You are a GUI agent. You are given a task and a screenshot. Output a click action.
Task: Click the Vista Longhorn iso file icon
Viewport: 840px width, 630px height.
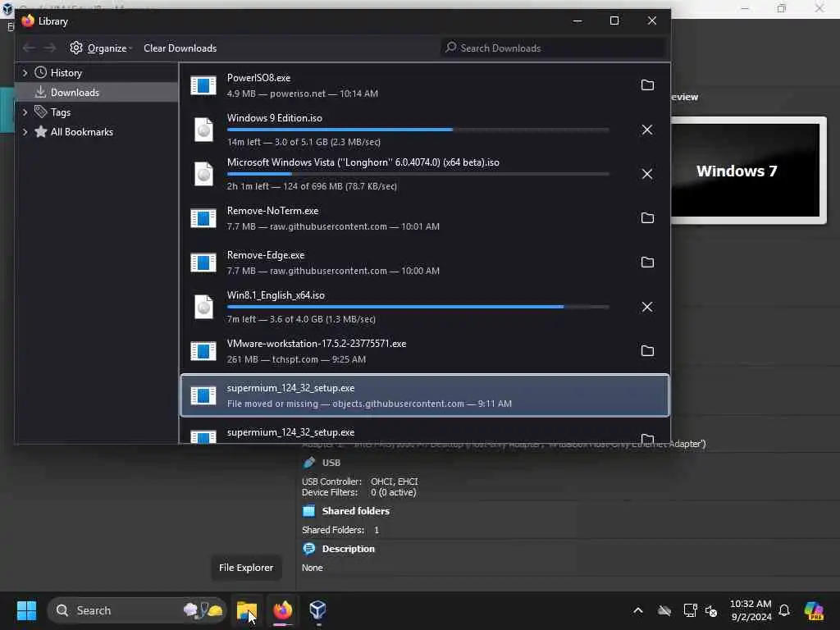click(203, 174)
